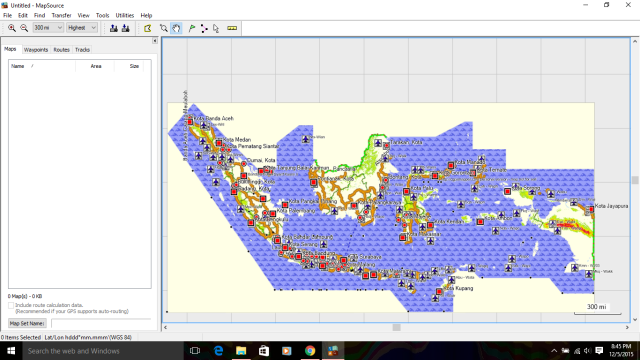Click the scroll down arrow beside map
Image resolution: width=640 pixels, height=360 pixels.
[635, 320]
